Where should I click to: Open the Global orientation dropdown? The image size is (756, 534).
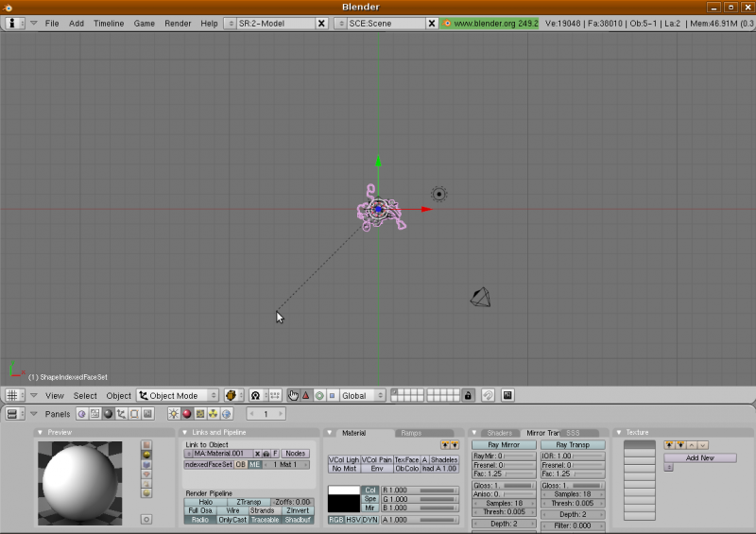tap(363, 395)
